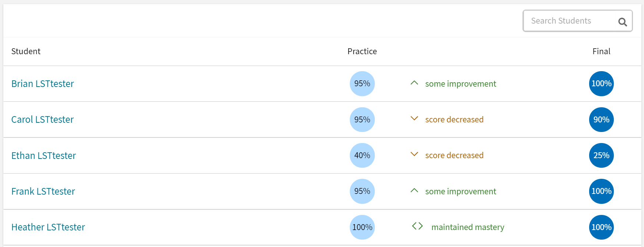The height and width of the screenshot is (247, 644).
Task: Click the Practice column header
Action: 362,51
